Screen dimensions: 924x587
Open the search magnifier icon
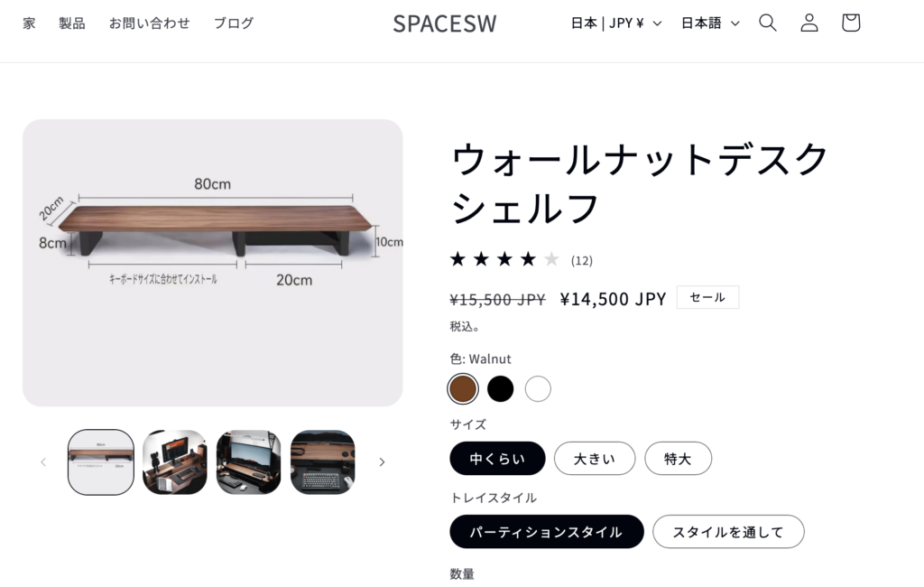pyautogui.click(x=767, y=23)
